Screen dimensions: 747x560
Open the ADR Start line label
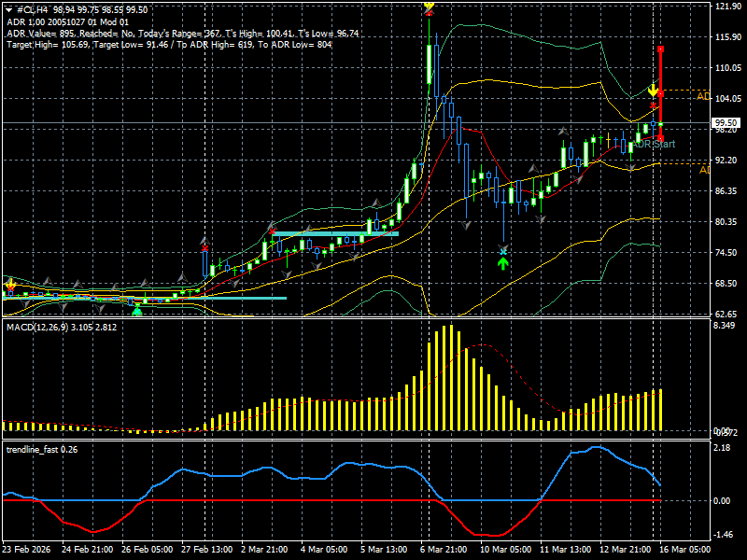point(655,145)
